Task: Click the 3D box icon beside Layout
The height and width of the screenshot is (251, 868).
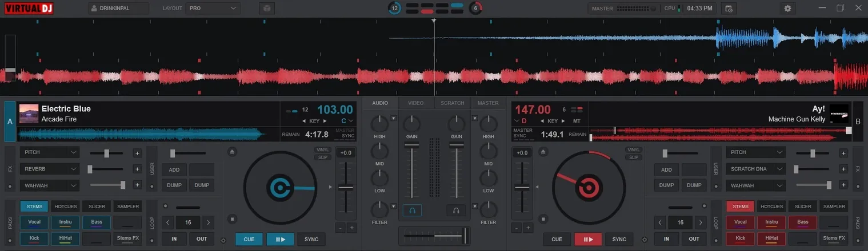Action: 266,9
